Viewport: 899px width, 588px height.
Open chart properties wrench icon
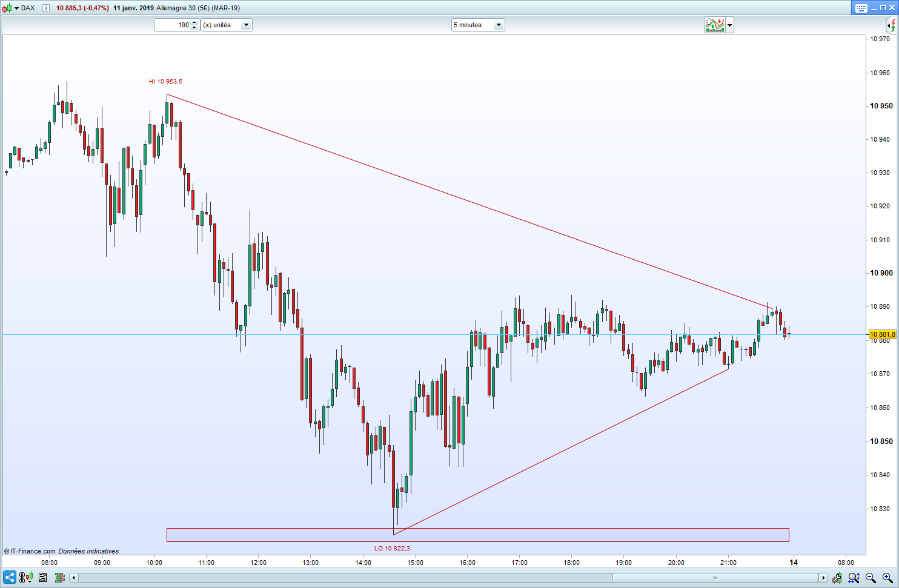tap(837, 577)
